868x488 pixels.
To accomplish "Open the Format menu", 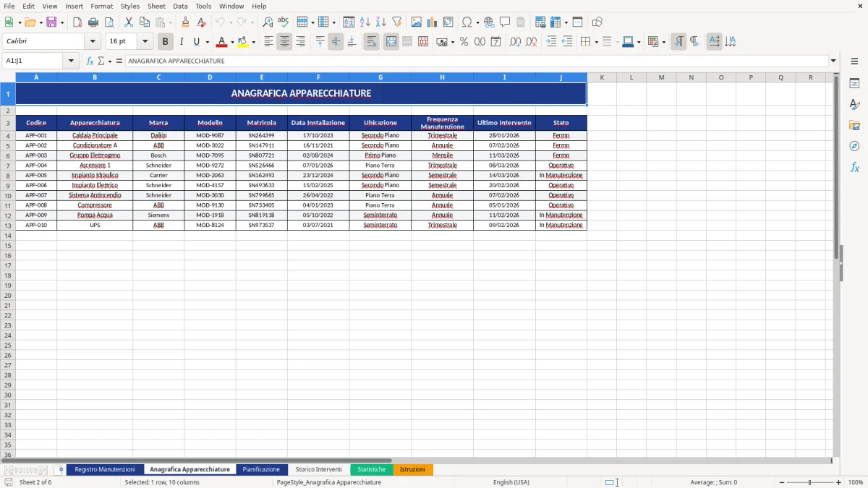I will pyautogui.click(x=101, y=6).
